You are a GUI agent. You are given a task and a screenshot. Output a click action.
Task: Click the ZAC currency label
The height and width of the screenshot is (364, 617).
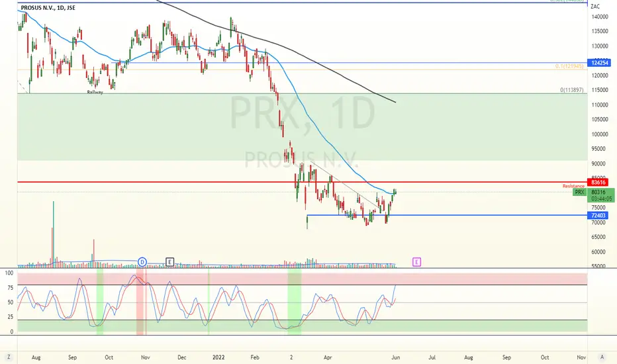click(x=595, y=7)
